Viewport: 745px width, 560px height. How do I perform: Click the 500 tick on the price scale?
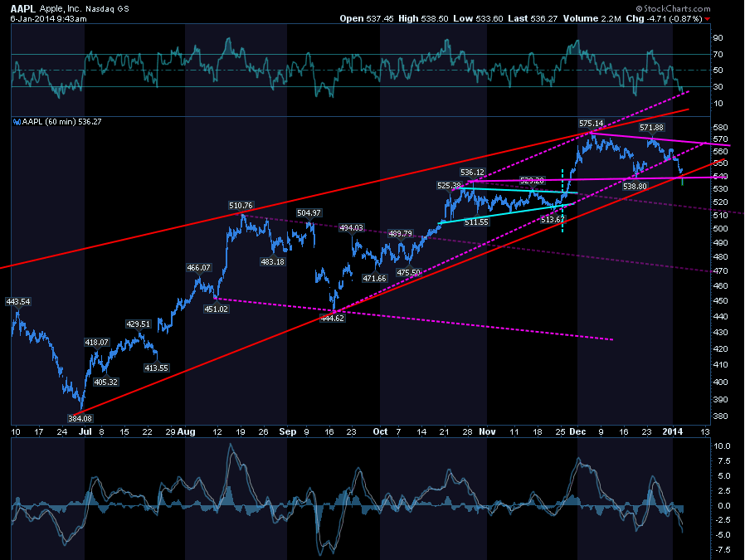tap(720, 229)
